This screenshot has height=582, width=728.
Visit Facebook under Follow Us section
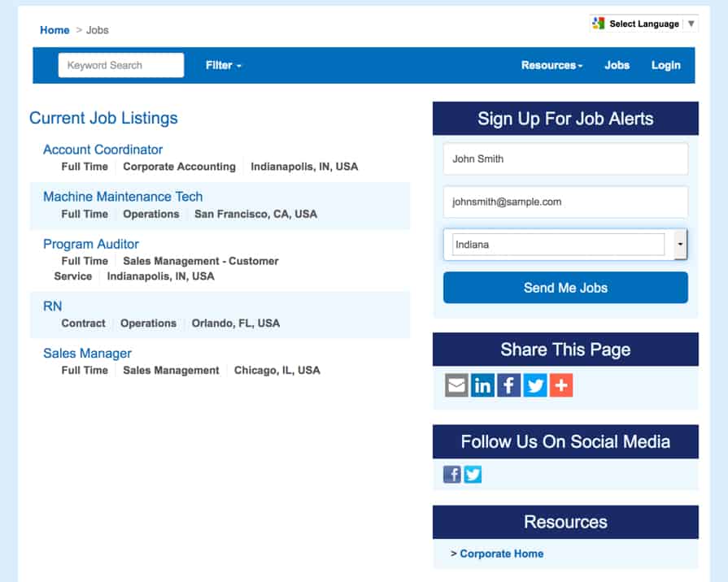[x=452, y=474]
